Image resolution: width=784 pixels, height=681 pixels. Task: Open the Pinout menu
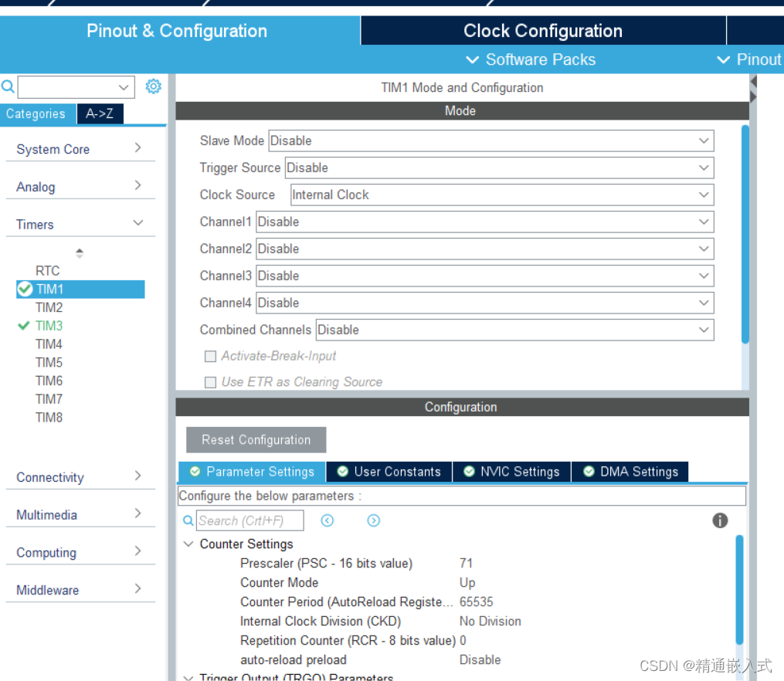click(749, 60)
